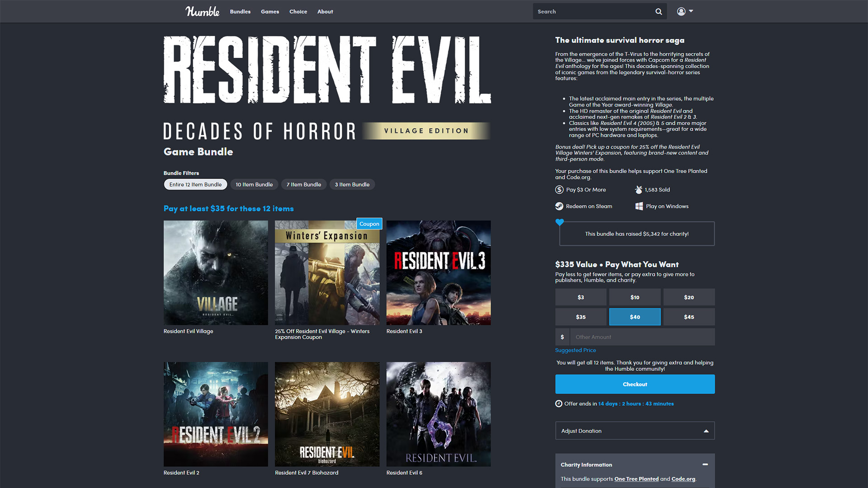Click the Checkout button

tap(635, 385)
